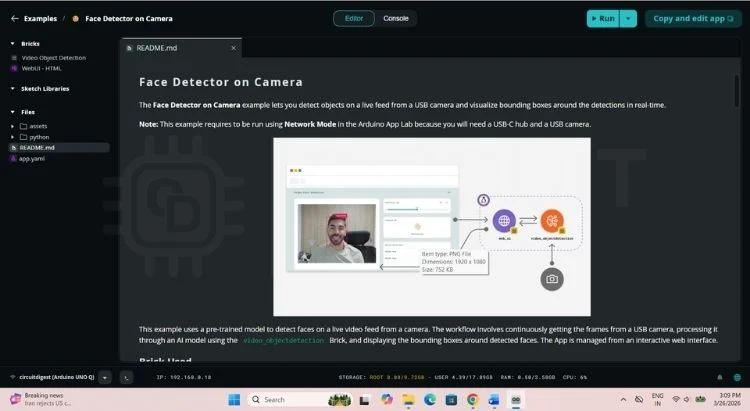This screenshot has height=411, width=750.
Task: Collapse the Sketch Libraries section
Action: coord(12,89)
